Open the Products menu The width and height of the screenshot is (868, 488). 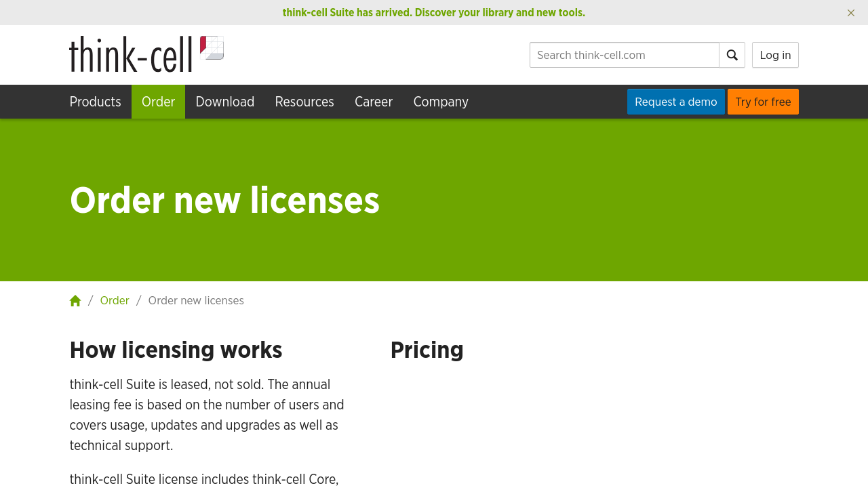click(x=95, y=102)
